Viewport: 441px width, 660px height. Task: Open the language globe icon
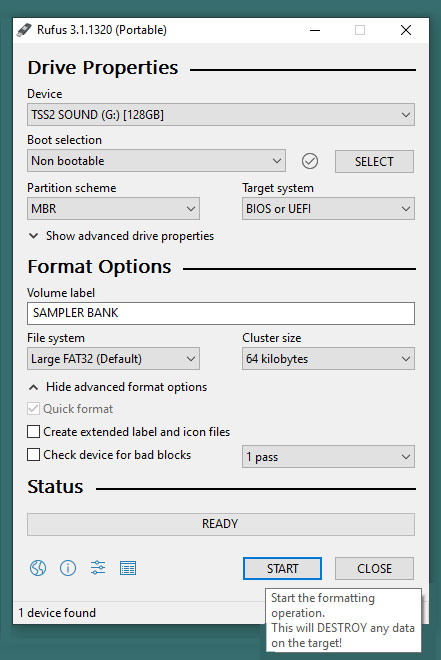pyautogui.click(x=38, y=568)
